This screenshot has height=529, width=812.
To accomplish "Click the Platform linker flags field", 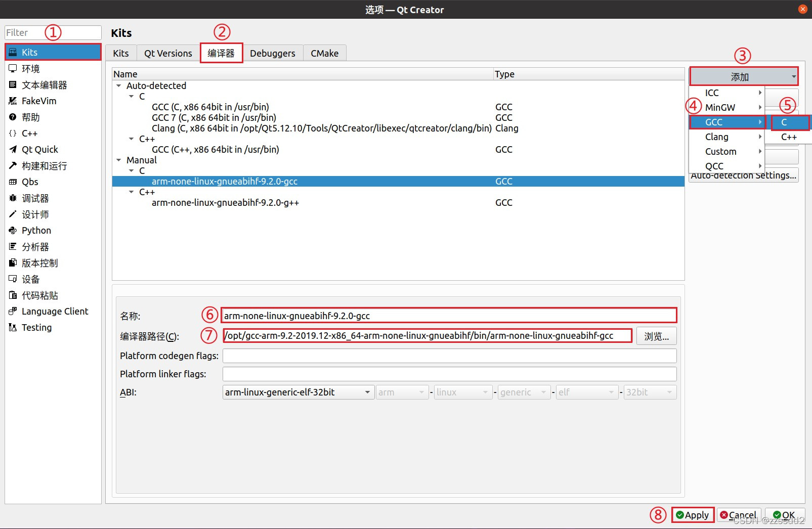I will click(449, 374).
